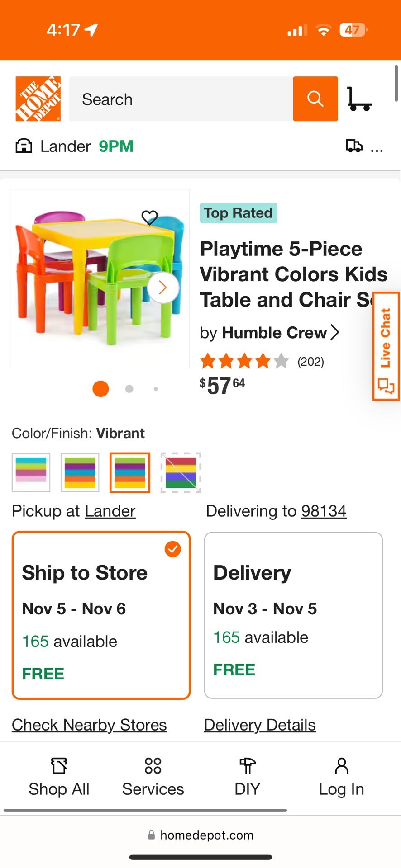Viewport: 401px width, 868px height.
Task: Tap the orange search magnifier icon
Action: coord(315,99)
